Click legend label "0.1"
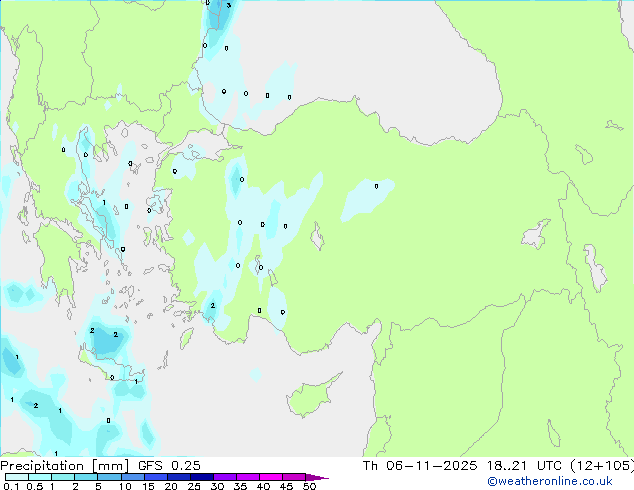Image resolution: width=634 pixels, height=490 pixels. coord(12,486)
